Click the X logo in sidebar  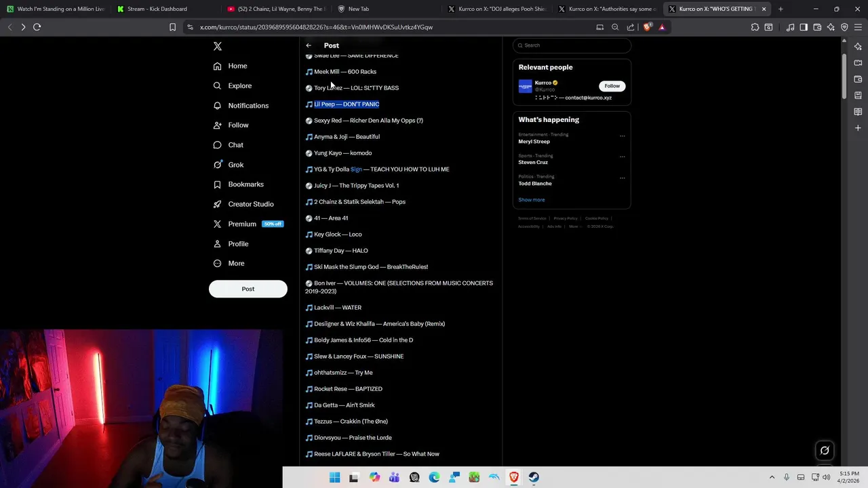click(x=218, y=46)
